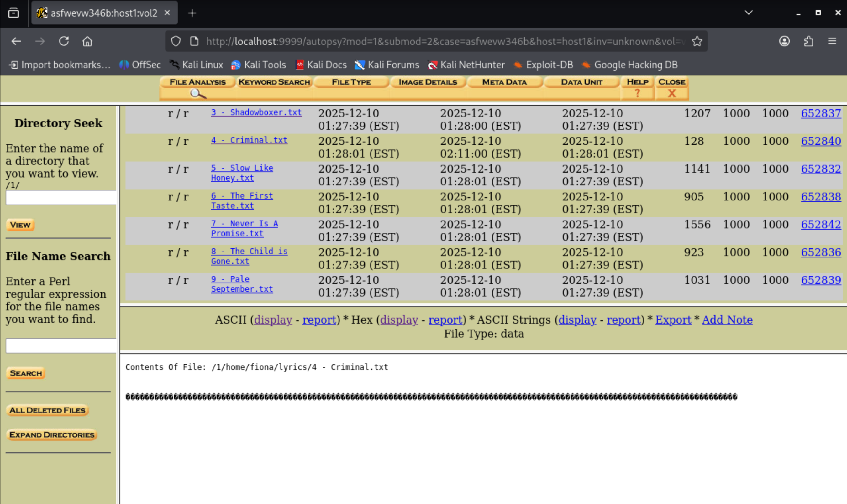The width and height of the screenshot is (847, 504).
Task: Click the Help question mark icon
Action: tap(637, 93)
